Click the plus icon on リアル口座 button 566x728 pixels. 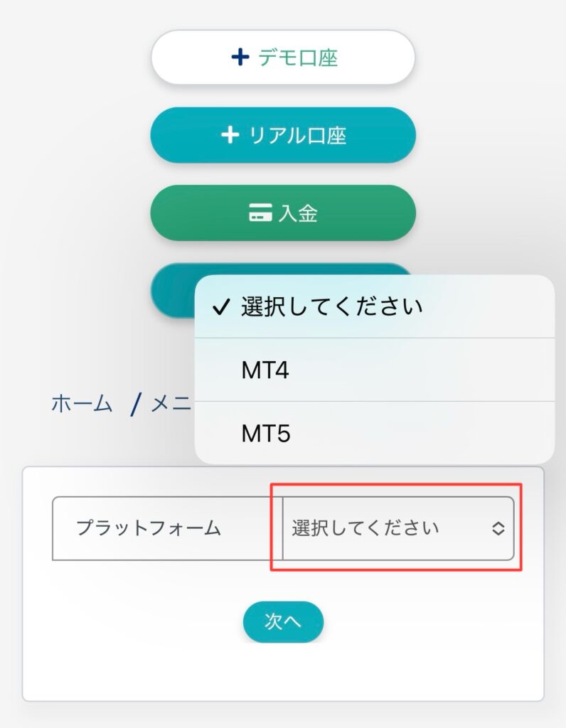point(230,135)
